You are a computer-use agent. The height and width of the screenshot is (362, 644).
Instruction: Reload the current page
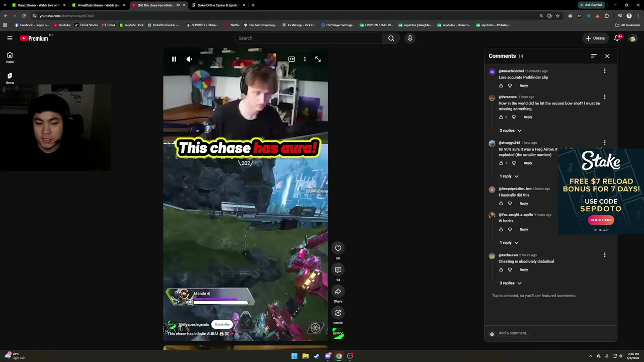tap(24, 16)
